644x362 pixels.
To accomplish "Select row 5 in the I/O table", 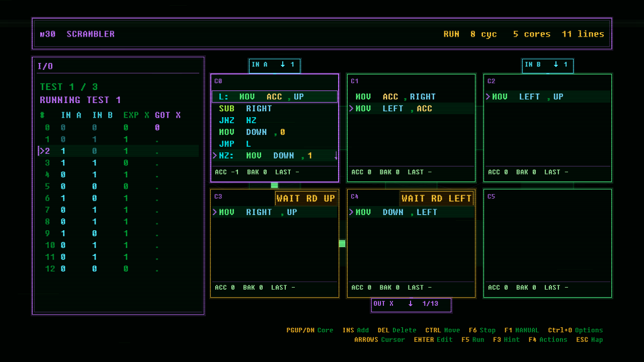I will (118, 187).
